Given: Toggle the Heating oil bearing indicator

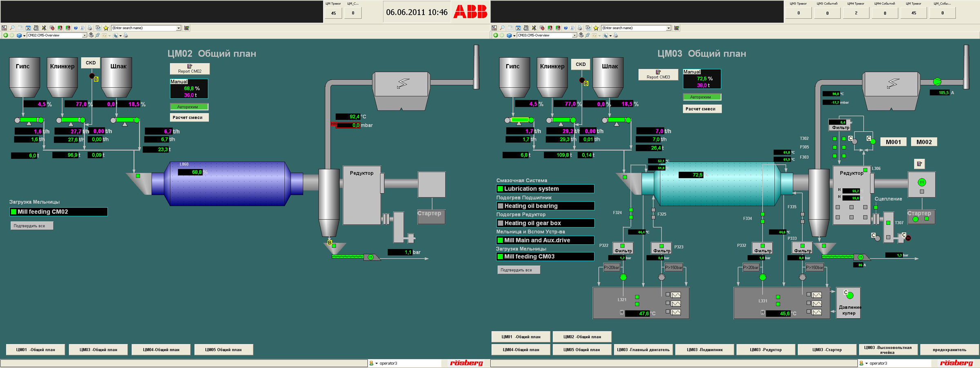Looking at the screenshot, I should coord(500,206).
